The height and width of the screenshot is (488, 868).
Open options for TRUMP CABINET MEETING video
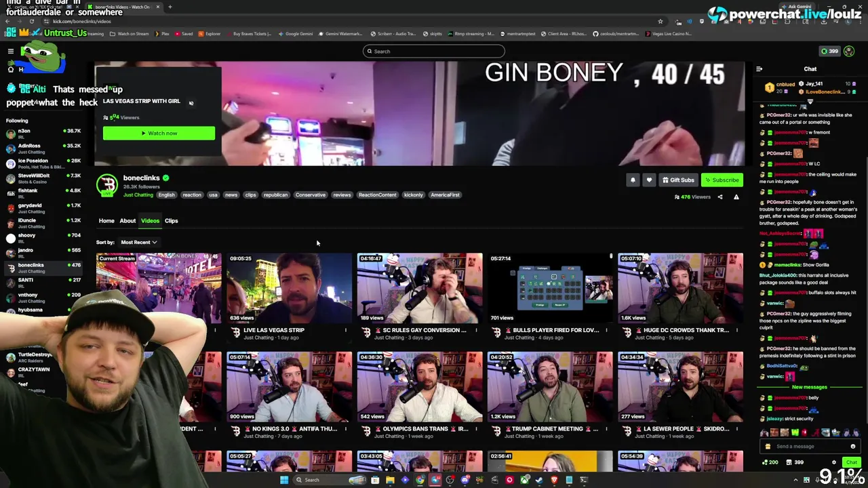[606, 429]
